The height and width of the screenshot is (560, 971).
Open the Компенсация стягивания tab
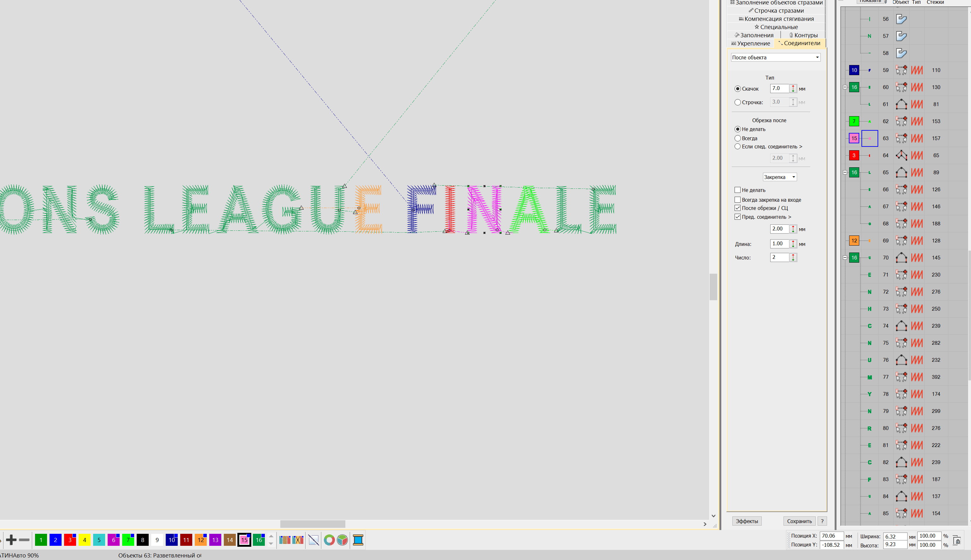pos(776,19)
